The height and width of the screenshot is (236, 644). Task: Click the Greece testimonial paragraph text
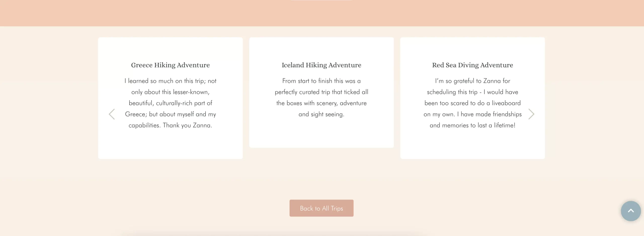170,103
